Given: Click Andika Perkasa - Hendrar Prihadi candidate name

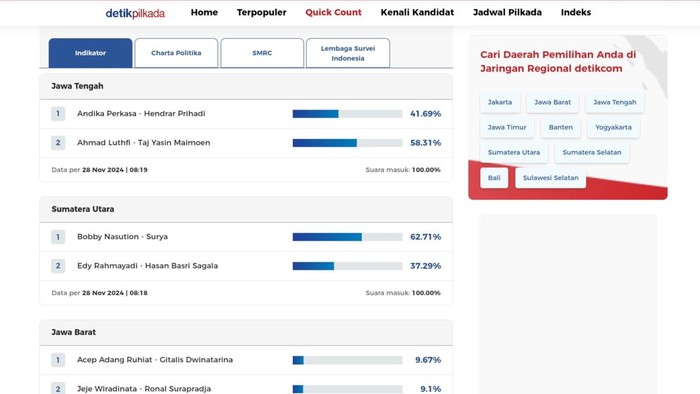Looking at the screenshot, I should 141,113.
